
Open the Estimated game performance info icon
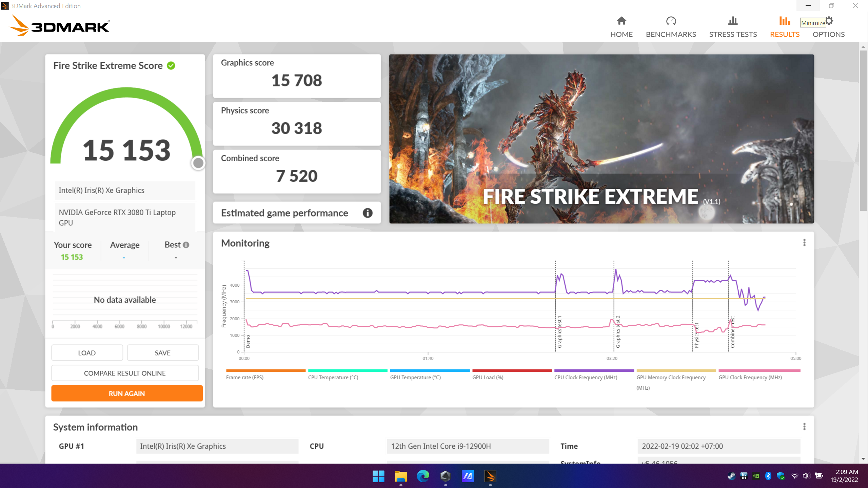coord(368,213)
